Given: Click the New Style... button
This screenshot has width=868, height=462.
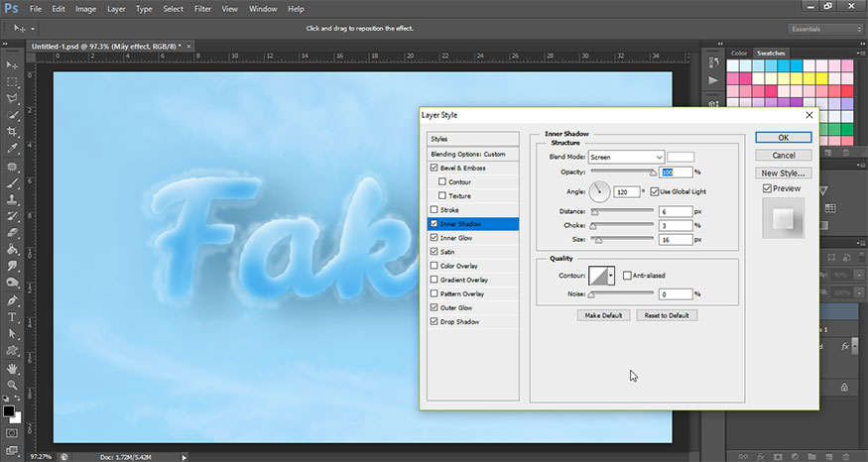Looking at the screenshot, I should tap(784, 173).
